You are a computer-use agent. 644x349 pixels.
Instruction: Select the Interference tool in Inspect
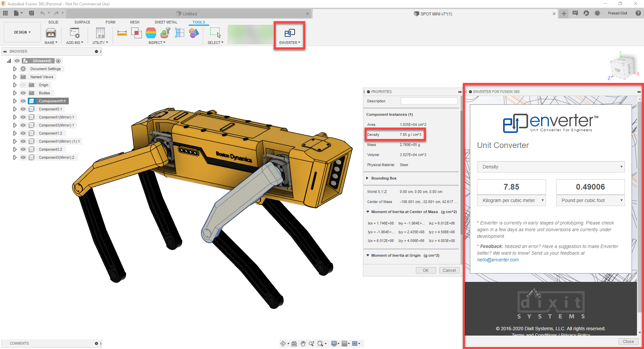[x=137, y=33]
